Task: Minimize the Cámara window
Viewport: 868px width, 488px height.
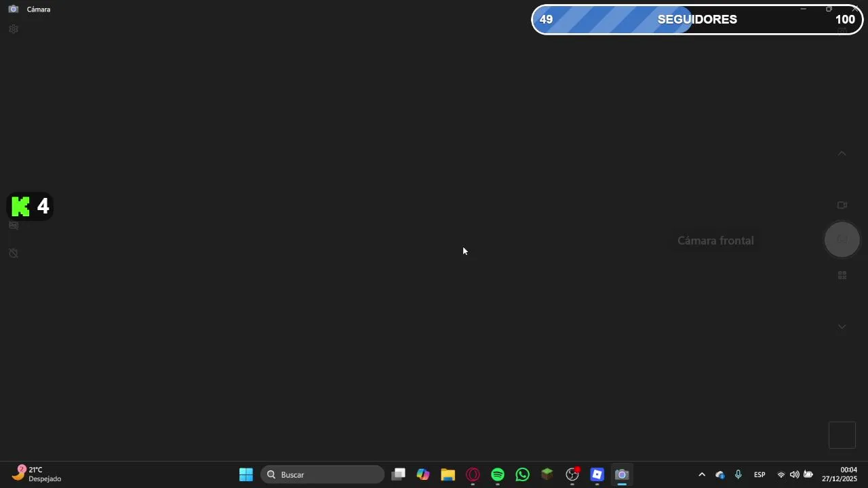Action: (804, 9)
